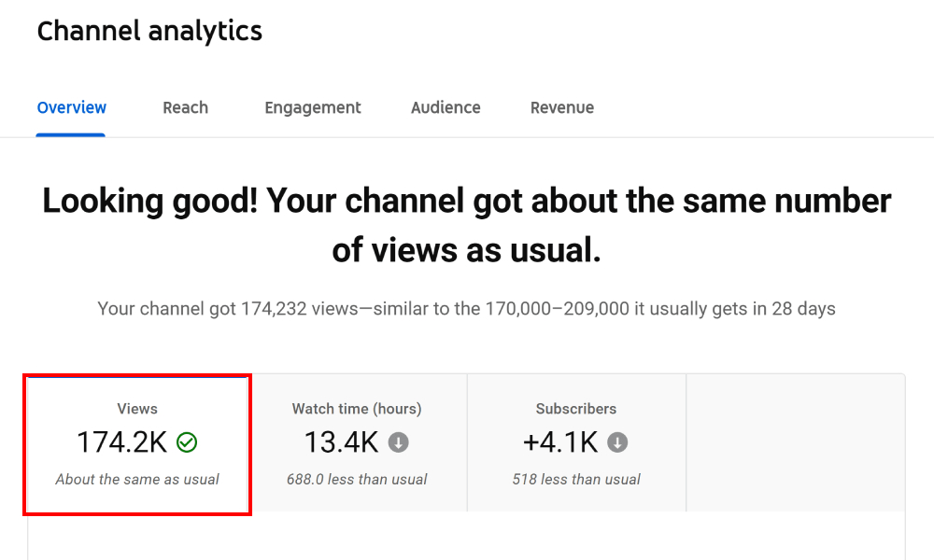Select the Views metric card label
The height and width of the screenshot is (560, 934).
click(x=137, y=409)
